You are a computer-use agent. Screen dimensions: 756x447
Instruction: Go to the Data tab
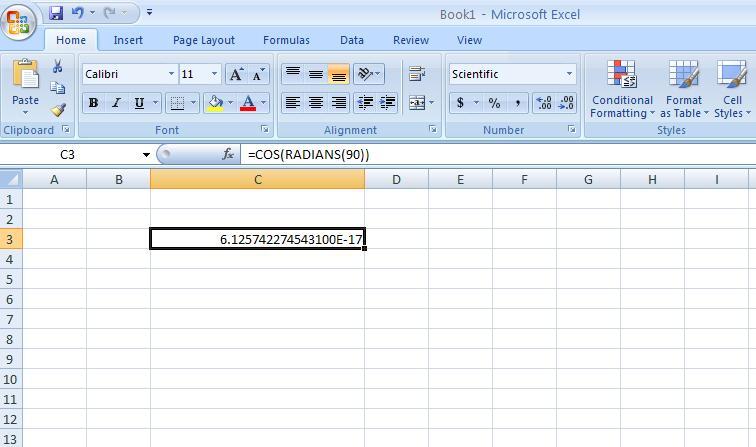(351, 40)
